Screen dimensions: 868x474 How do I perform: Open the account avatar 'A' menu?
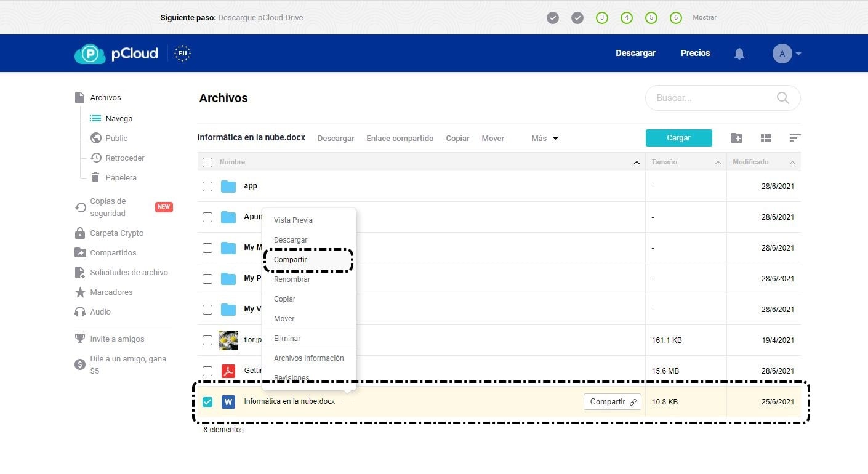[782, 54]
